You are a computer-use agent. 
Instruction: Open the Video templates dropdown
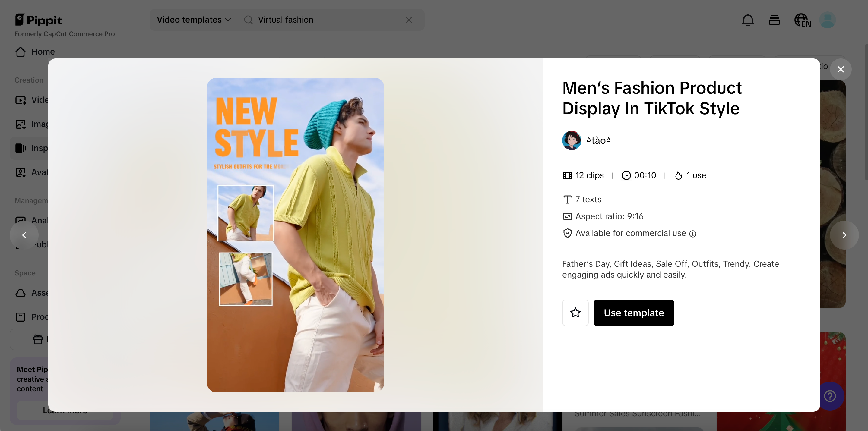pos(193,20)
